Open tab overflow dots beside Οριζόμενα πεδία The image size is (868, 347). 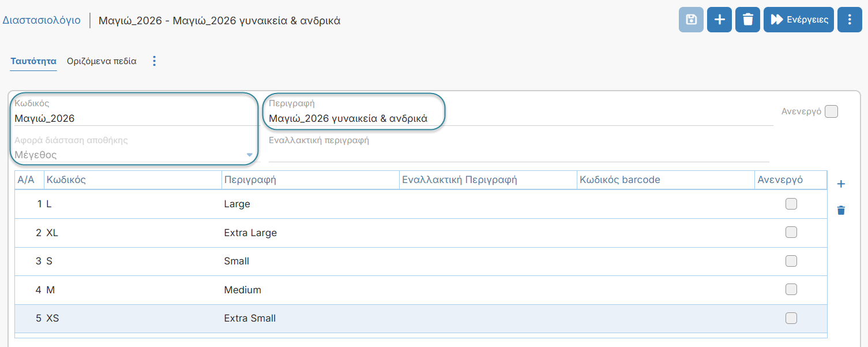[x=154, y=61]
